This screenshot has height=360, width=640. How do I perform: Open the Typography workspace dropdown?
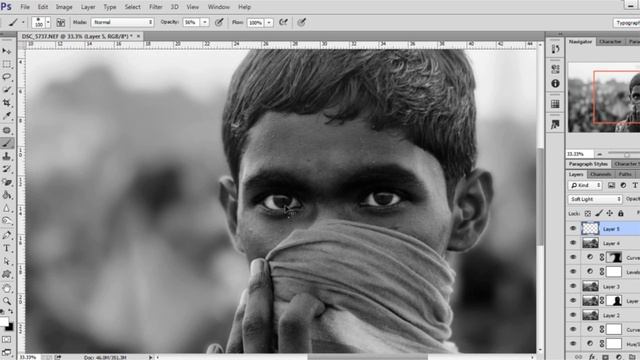click(x=627, y=23)
